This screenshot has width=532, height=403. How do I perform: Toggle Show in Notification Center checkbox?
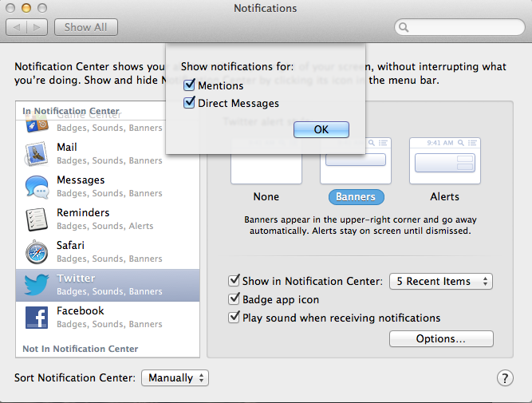234,280
